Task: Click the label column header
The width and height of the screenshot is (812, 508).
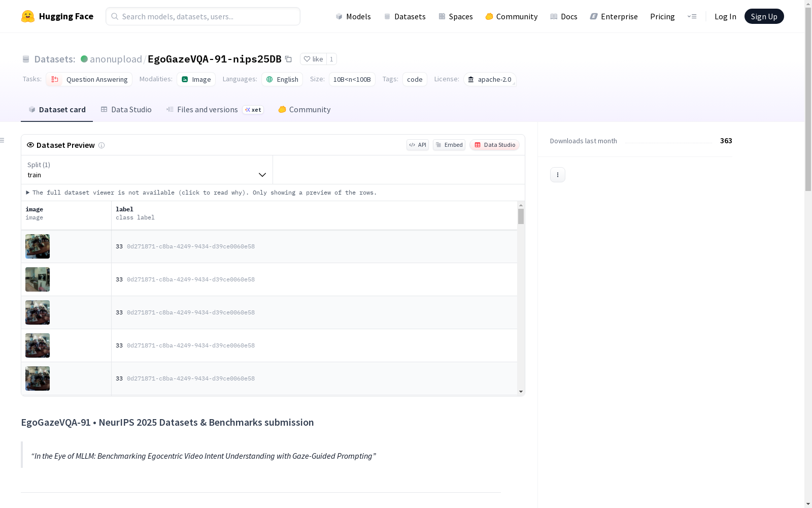Action: (314, 215)
